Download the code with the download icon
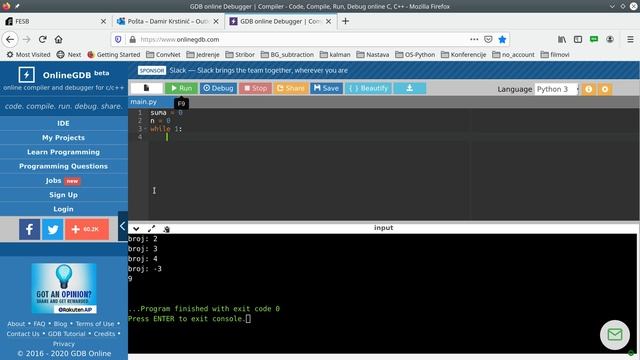640x360 pixels. pyautogui.click(x=409, y=88)
